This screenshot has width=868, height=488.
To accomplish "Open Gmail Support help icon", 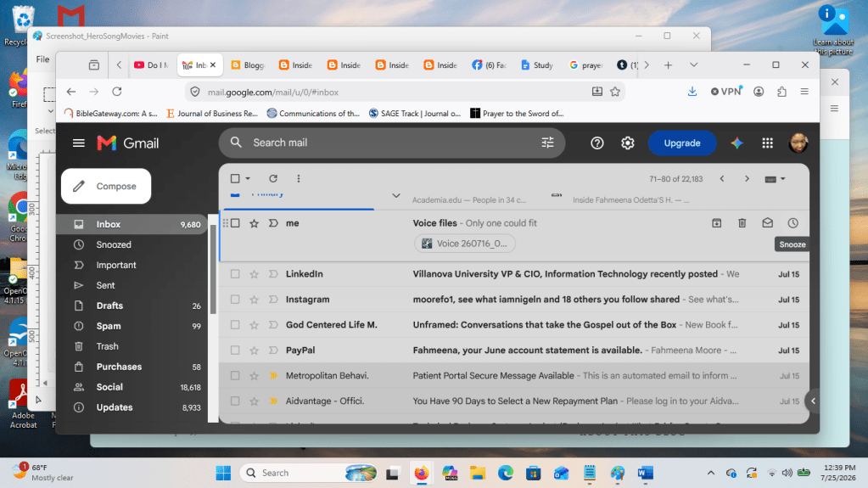I will (x=596, y=143).
